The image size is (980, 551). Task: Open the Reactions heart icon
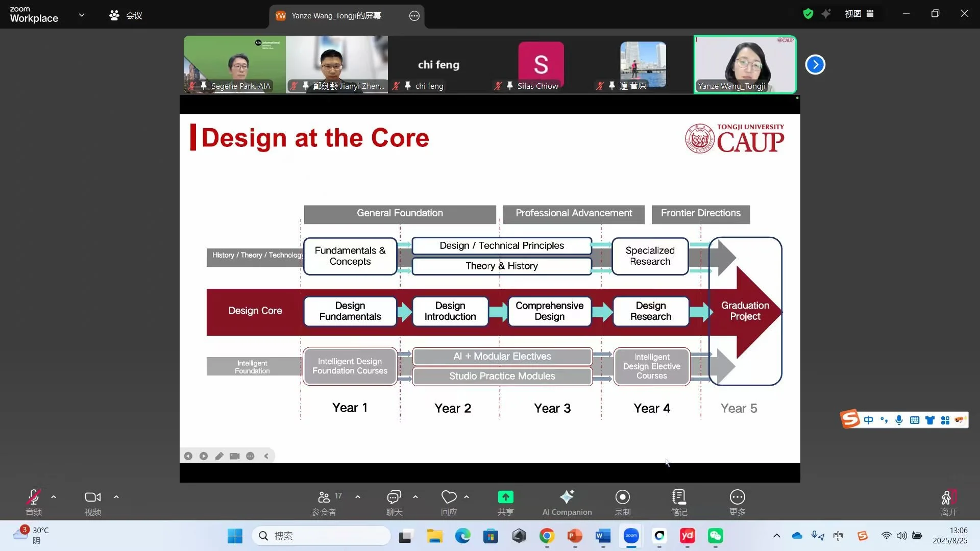[x=449, y=497]
